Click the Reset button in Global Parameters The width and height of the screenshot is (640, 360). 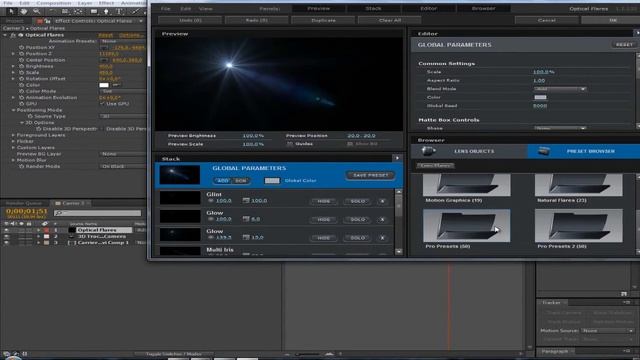click(x=624, y=44)
